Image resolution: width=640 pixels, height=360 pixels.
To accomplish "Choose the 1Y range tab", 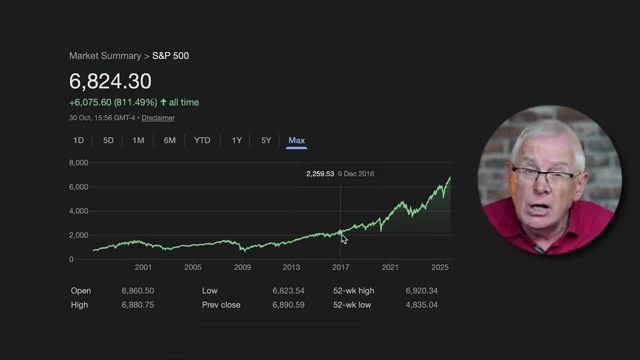I will (237, 140).
